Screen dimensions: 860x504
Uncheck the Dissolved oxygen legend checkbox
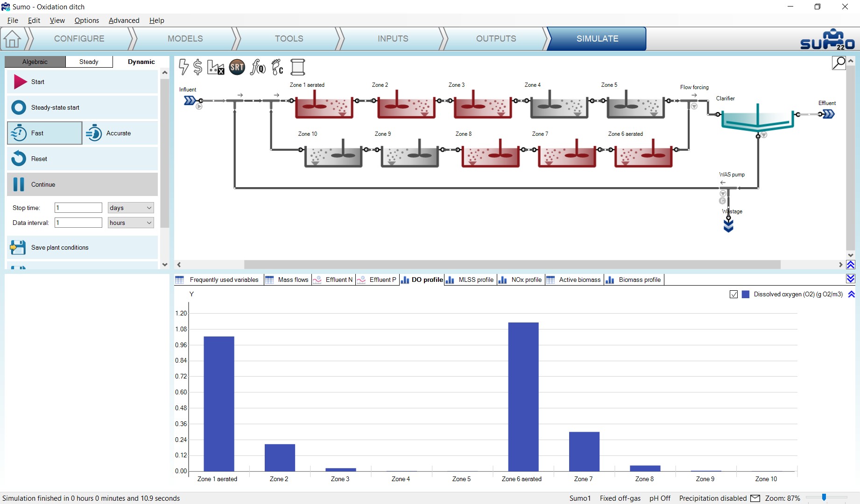click(733, 294)
